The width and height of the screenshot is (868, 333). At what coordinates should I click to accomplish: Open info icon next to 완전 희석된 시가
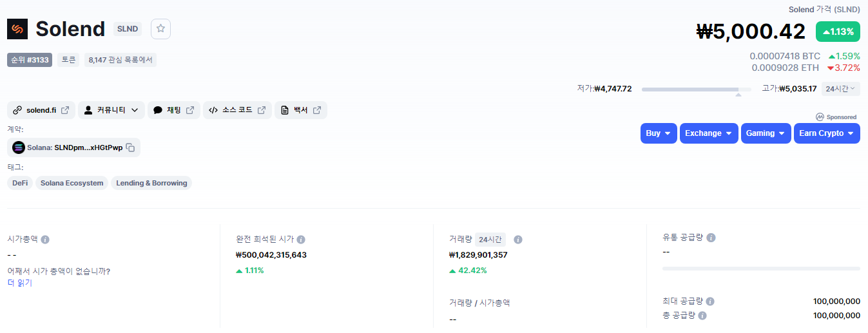301,240
